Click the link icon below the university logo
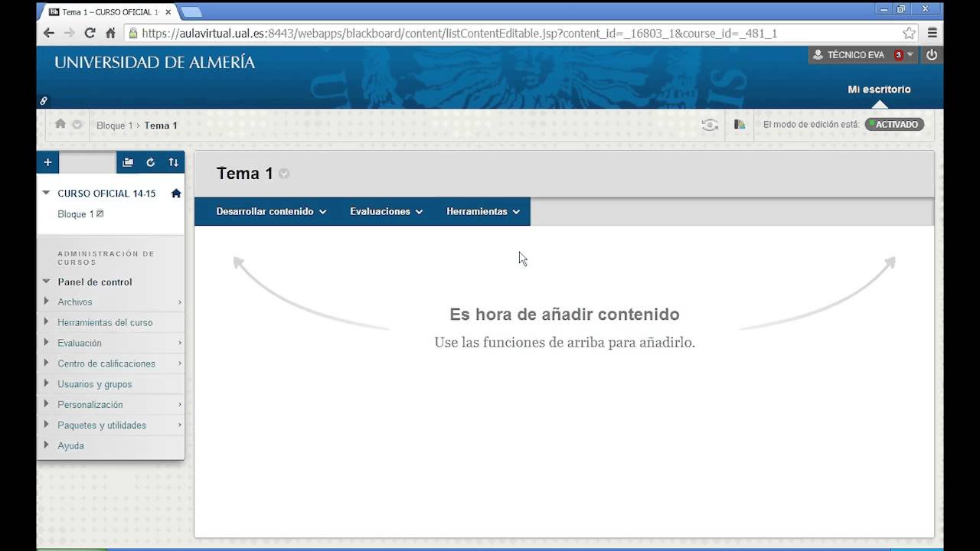The image size is (980, 551). point(44,100)
